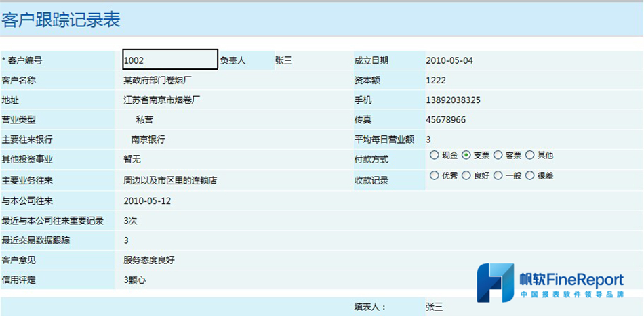Image resolution: width=644 pixels, height=319 pixels.
Task: Click the value 3次
Action: tap(130, 221)
